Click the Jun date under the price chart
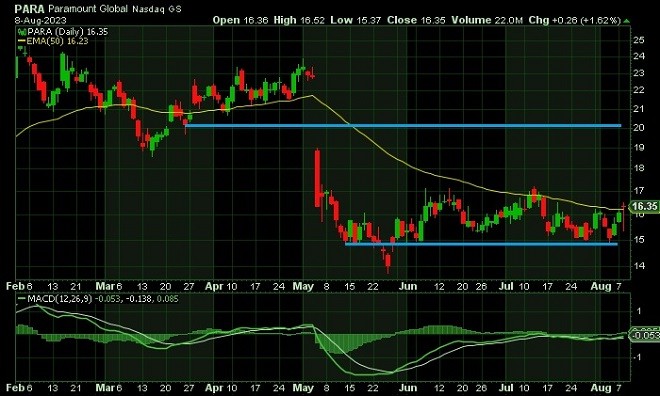Image resolution: width=660 pixels, height=396 pixels. (407, 287)
